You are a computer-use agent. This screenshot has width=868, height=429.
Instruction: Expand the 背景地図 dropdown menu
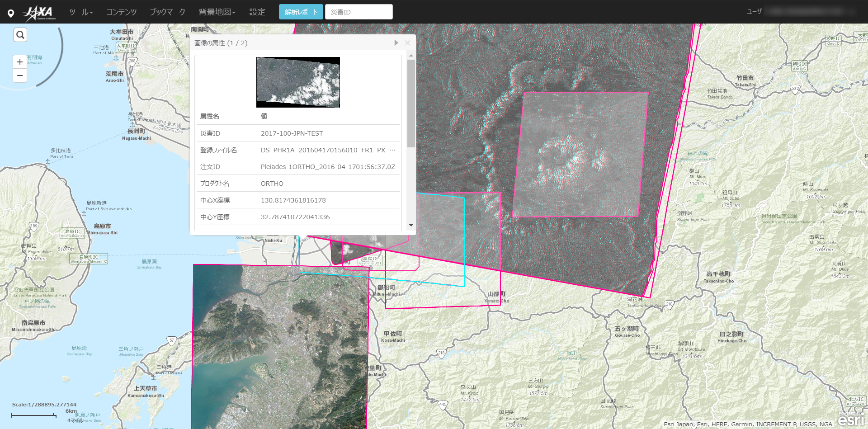217,12
